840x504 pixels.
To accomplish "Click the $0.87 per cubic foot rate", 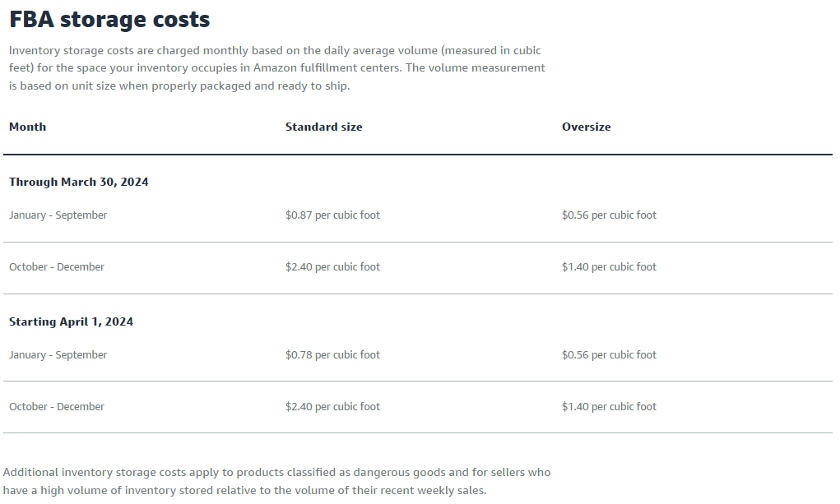I will (332, 215).
